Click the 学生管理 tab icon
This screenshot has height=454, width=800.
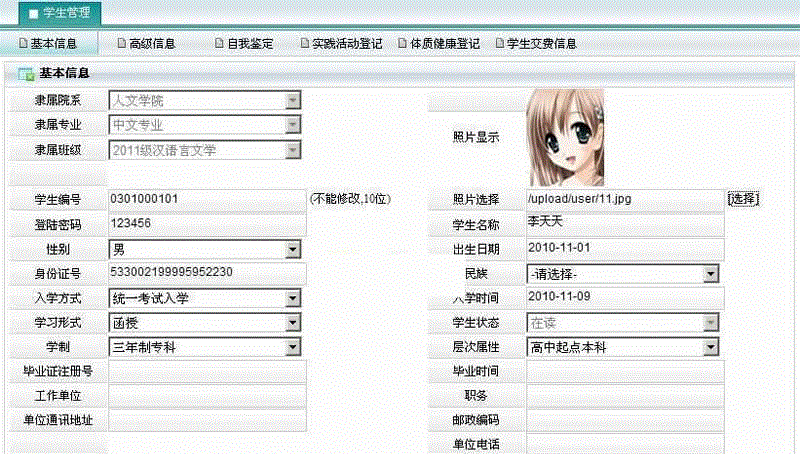(x=33, y=14)
